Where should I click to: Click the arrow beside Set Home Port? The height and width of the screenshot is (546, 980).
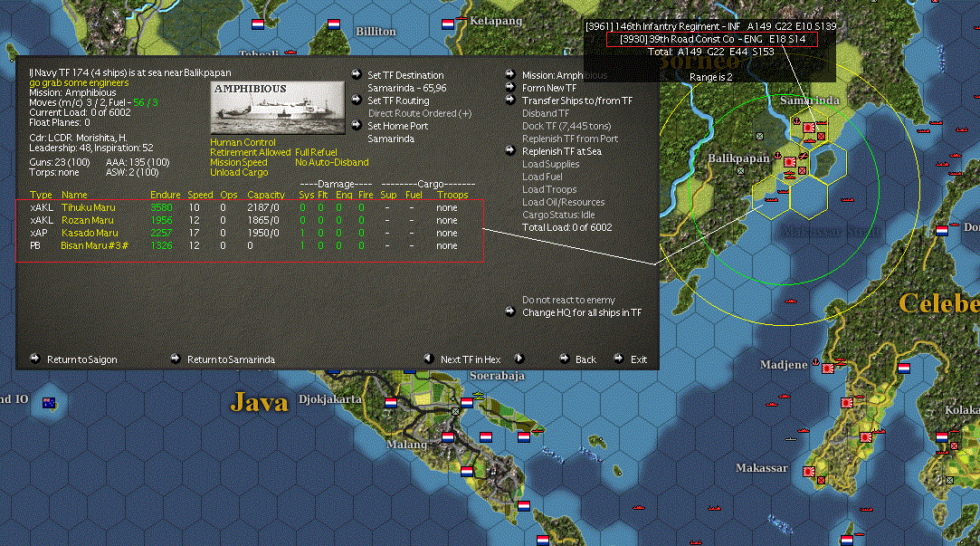pyautogui.click(x=357, y=125)
